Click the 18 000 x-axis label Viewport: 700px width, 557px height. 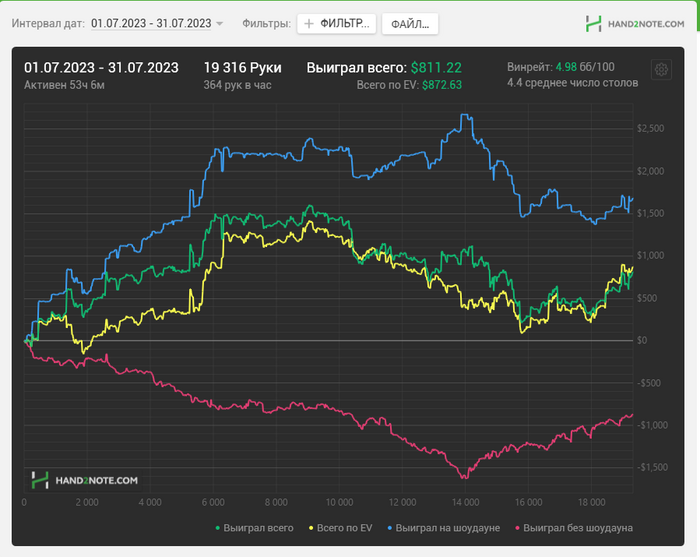click(x=592, y=502)
